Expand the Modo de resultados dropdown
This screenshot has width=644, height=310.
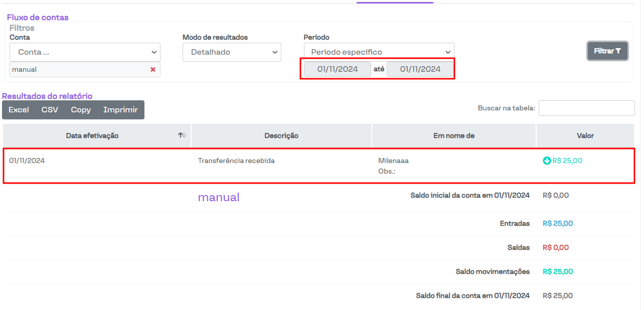[x=232, y=52]
